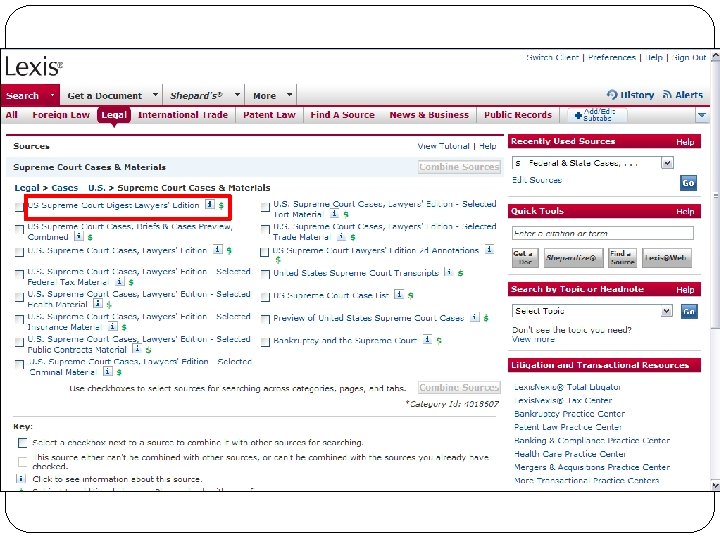The image size is (720, 540).
Task: Open Bankruptcy Practice Center link
Action: tap(569, 413)
